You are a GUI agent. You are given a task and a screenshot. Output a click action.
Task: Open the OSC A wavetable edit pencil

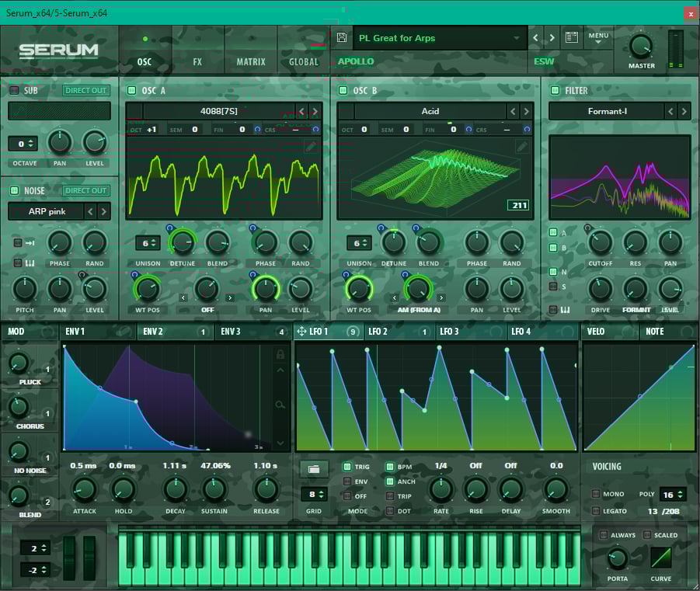pyautogui.click(x=312, y=145)
